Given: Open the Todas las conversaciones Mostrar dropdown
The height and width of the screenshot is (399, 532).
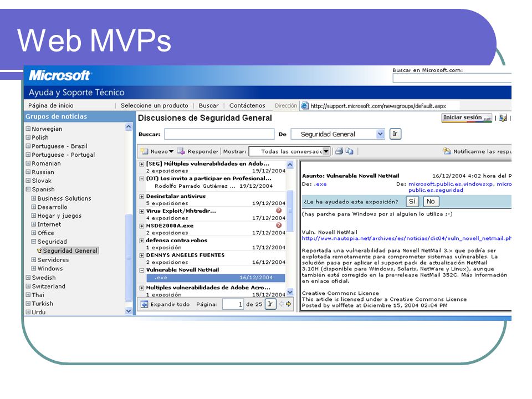Looking at the screenshot, I should click(326, 151).
